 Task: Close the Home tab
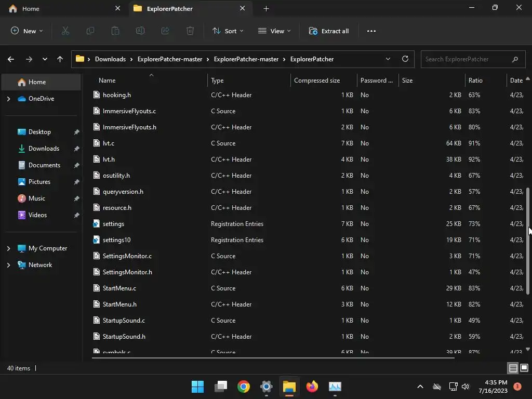117,8
